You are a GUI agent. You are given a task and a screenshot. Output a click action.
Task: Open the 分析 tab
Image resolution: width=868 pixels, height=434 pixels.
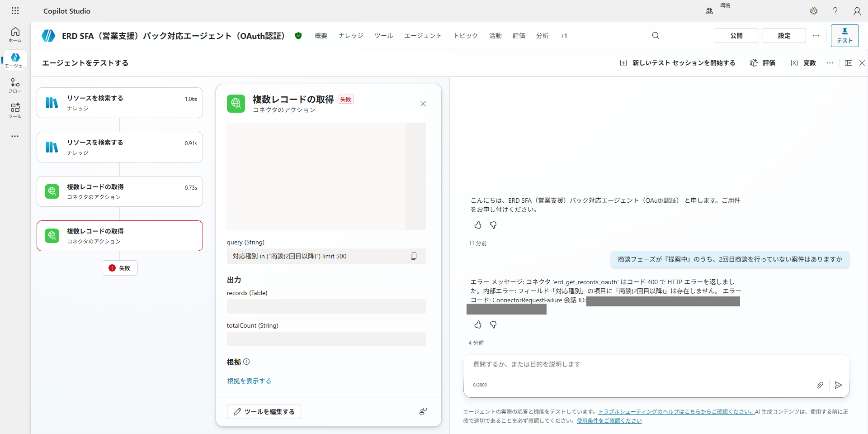click(542, 36)
